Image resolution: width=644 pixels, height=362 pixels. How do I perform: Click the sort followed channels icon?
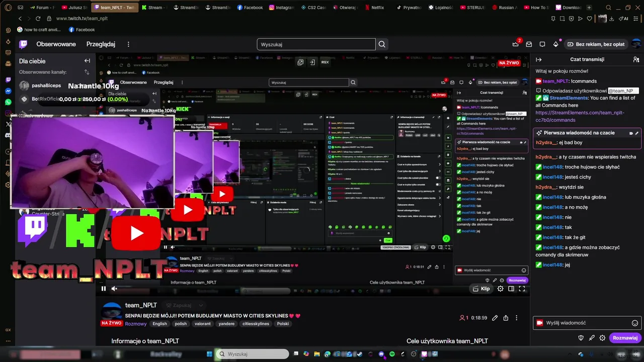coord(87,72)
